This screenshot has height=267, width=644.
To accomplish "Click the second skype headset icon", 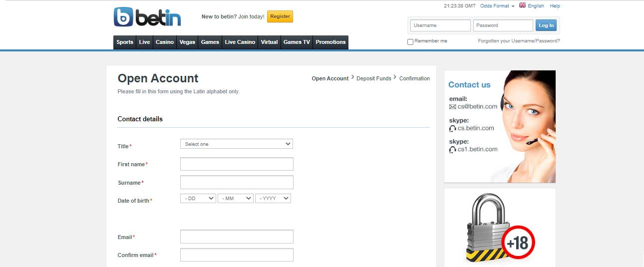I will 452,149.
